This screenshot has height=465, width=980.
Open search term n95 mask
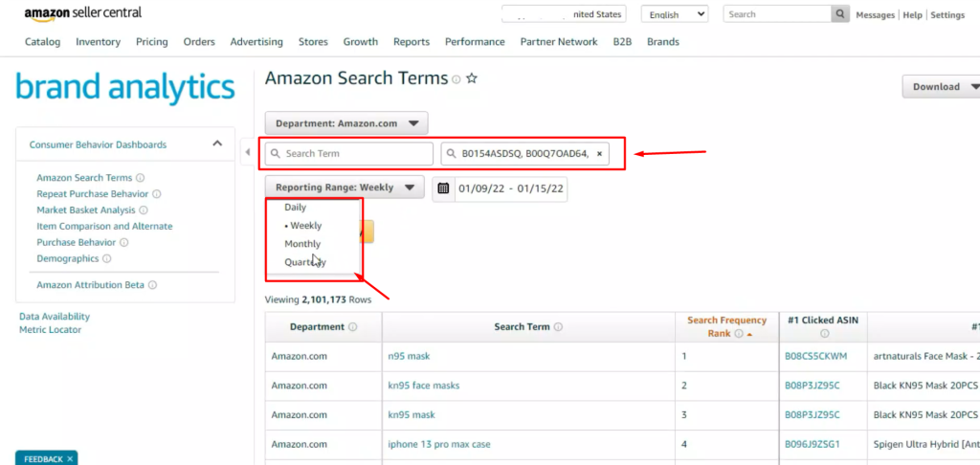pos(409,356)
